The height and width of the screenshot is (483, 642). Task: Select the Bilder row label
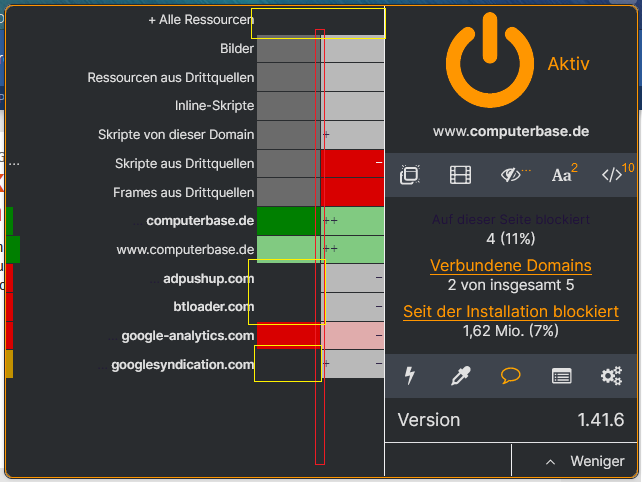click(x=237, y=48)
